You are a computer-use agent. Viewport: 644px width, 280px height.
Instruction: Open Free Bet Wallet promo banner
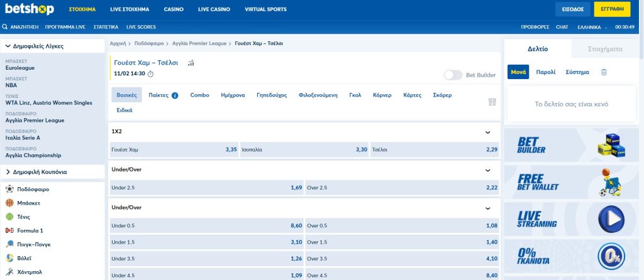tap(571, 182)
